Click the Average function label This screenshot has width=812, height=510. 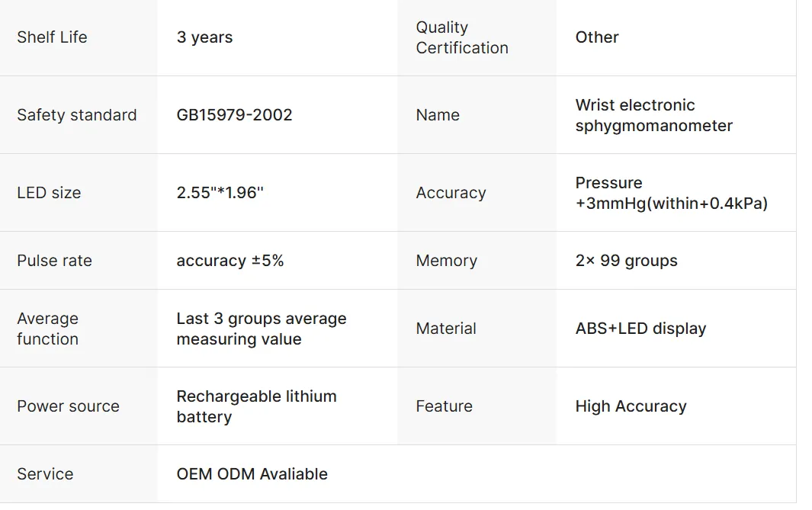click(x=47, y=329)
